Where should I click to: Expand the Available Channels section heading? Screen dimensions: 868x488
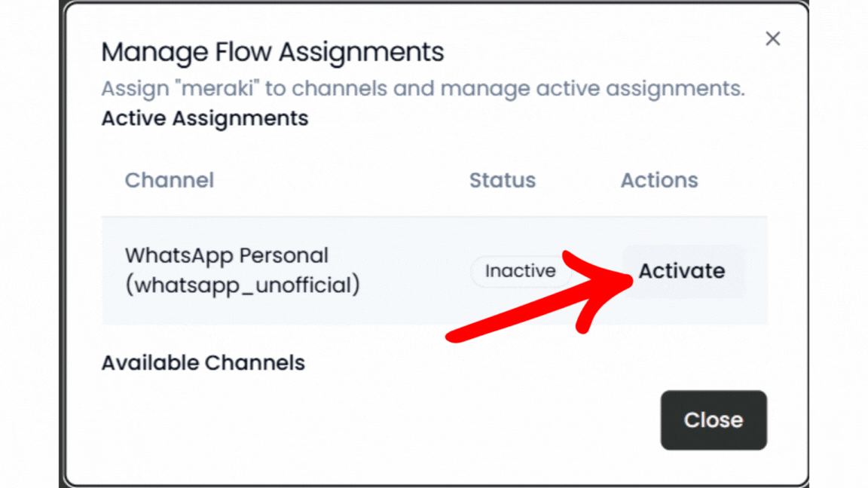point(203,363)
